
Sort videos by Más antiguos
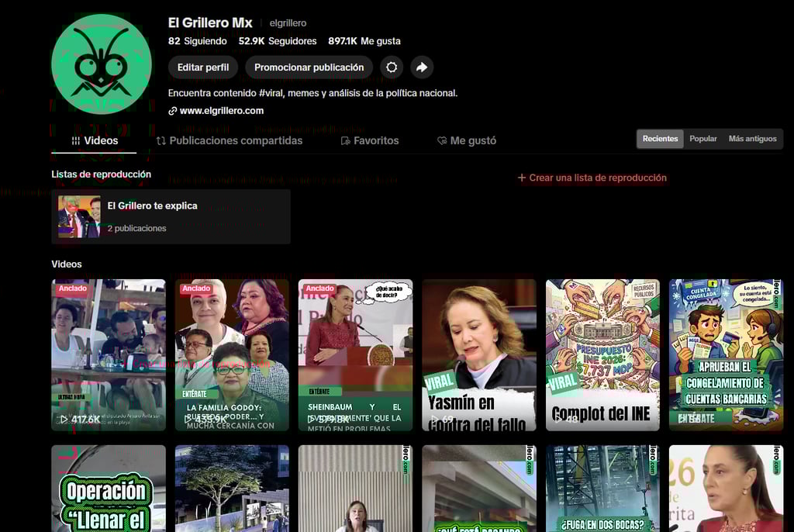pos(752,139)
